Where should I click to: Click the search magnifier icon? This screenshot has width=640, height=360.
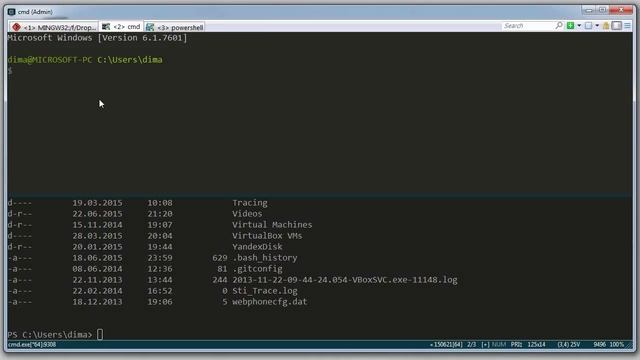[559, 26]
